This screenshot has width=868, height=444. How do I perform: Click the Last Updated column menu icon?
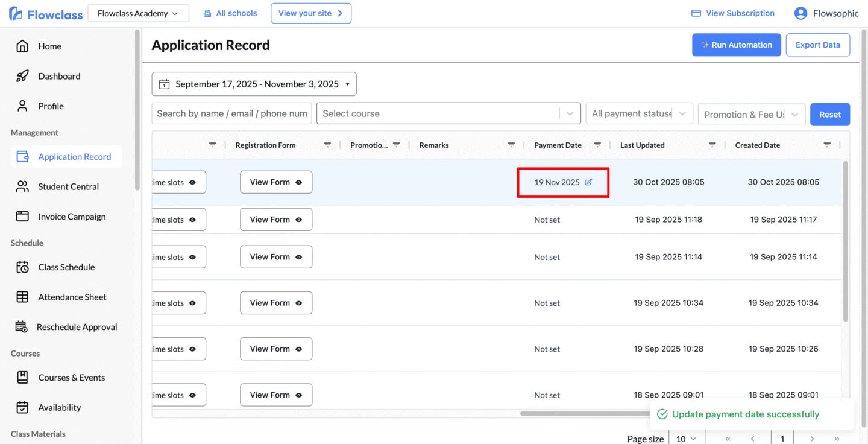tap(712, 145)
